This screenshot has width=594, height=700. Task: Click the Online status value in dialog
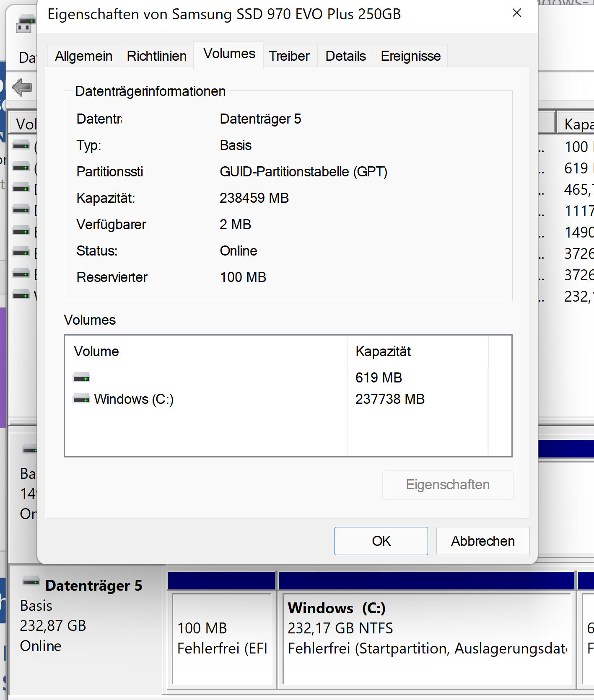tap(239, 251)
